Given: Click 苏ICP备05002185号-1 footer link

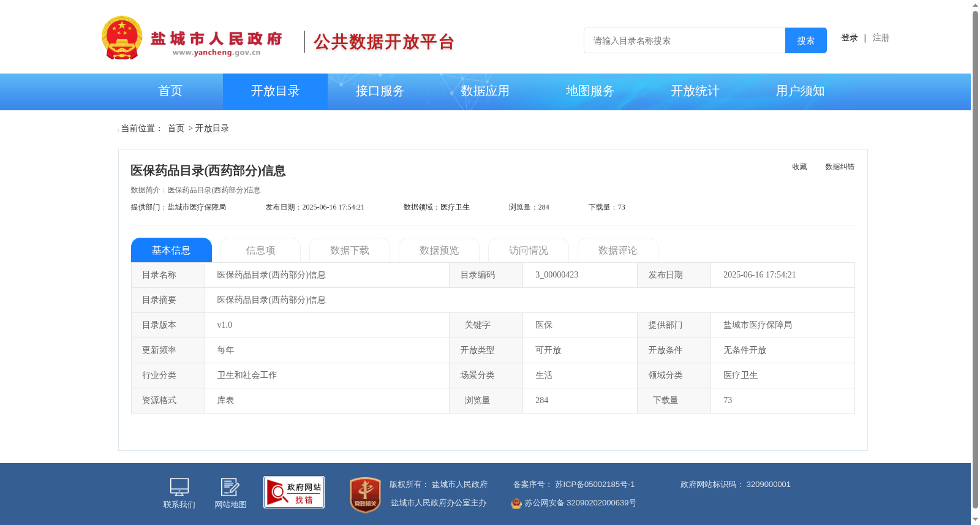Looking at the screenshot, I should 595,485.
